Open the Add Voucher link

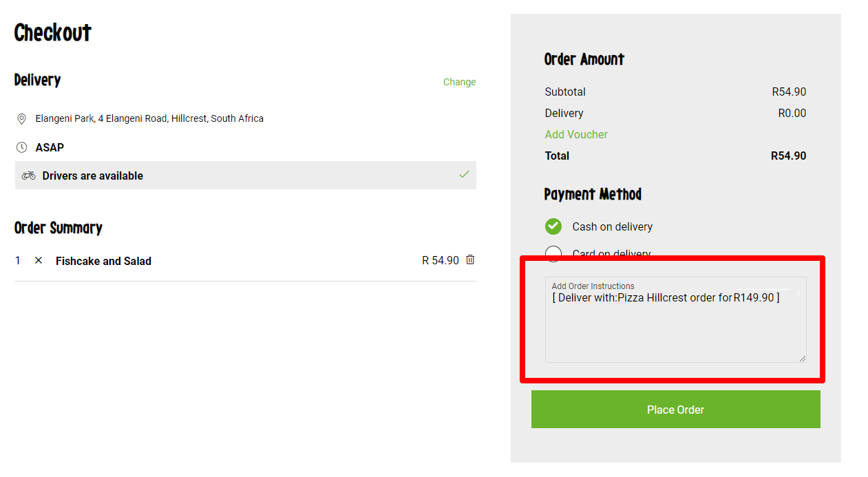576,134
